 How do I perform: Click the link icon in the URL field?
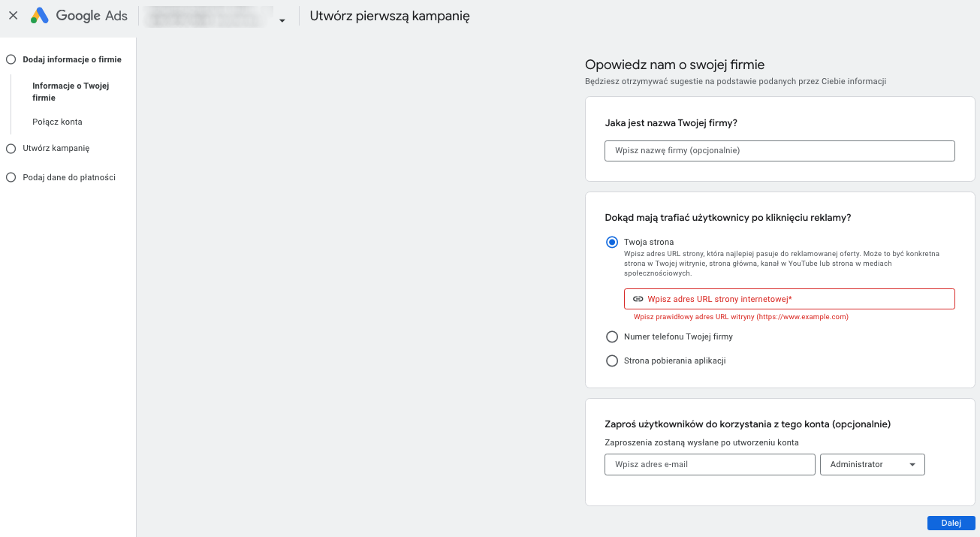click(638, 298)
